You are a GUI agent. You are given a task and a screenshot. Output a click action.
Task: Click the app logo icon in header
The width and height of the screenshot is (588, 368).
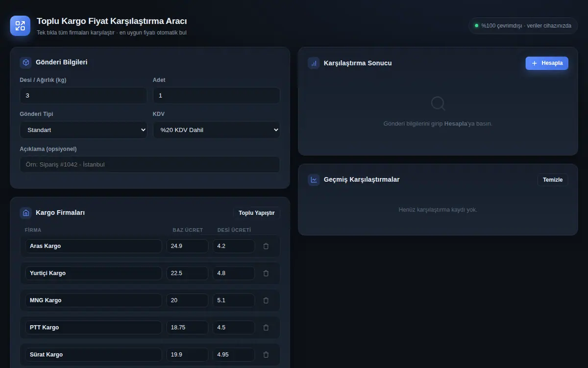click(x=20, y=26)
